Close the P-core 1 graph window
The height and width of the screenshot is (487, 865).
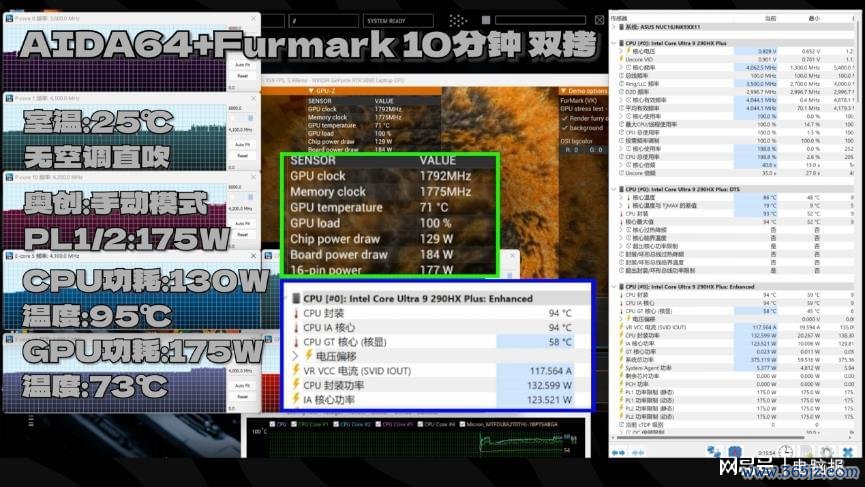pos(253,98)
